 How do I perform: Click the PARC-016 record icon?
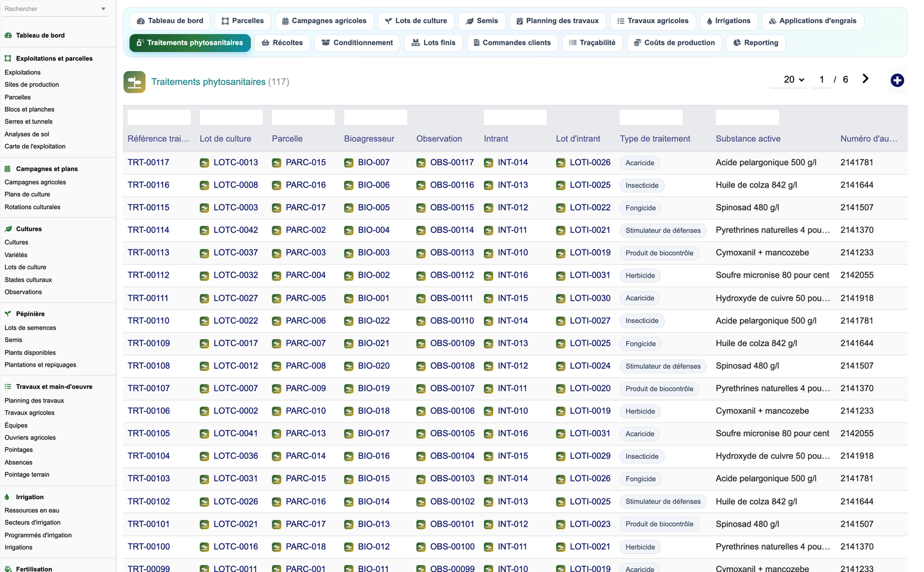click(x=276, y=186)
